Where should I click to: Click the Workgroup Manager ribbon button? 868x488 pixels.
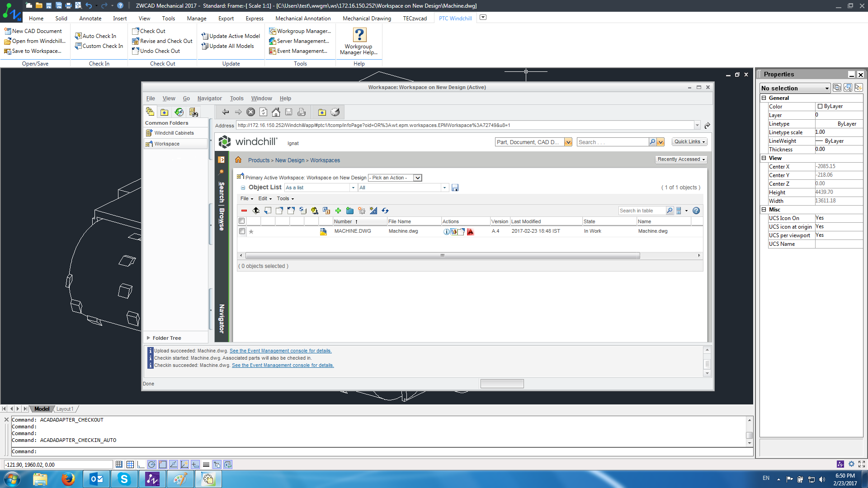(x=300, y=31)
